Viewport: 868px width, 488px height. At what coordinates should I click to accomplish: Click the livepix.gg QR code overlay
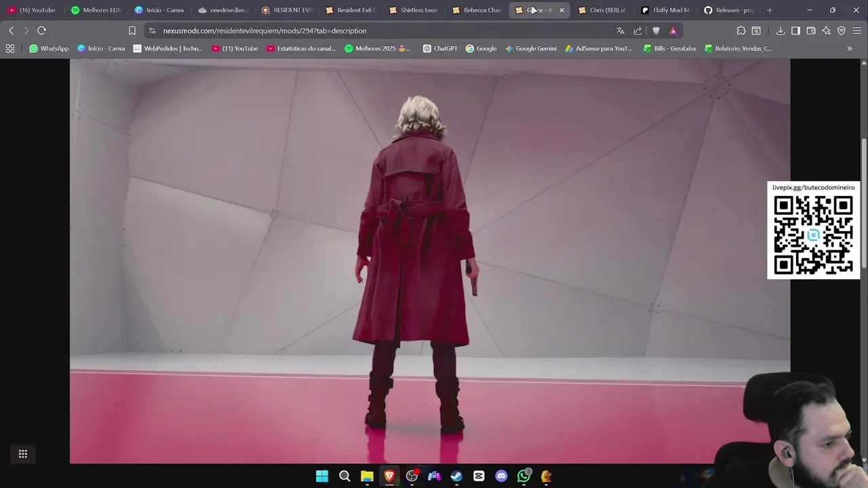click(813, 230)
